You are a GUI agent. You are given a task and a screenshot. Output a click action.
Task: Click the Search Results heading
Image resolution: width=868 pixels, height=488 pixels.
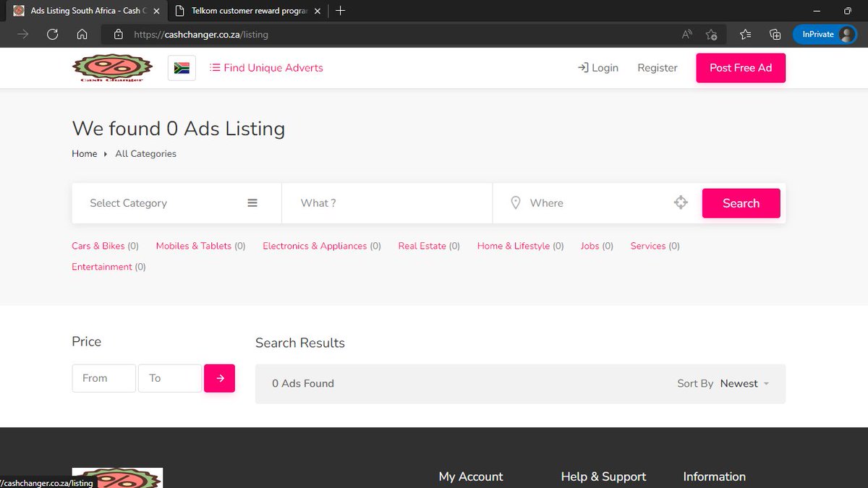300,343
